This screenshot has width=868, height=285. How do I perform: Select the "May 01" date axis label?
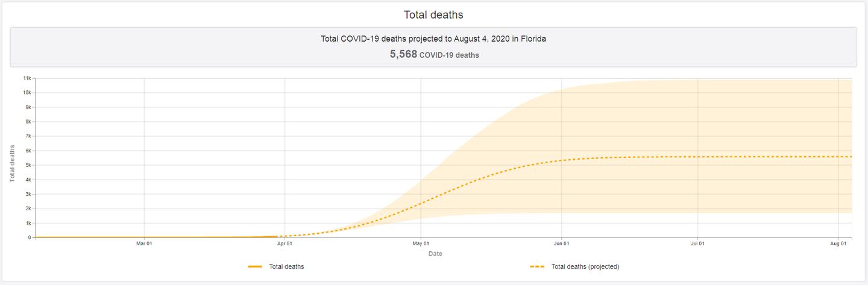tap(421, 244)
